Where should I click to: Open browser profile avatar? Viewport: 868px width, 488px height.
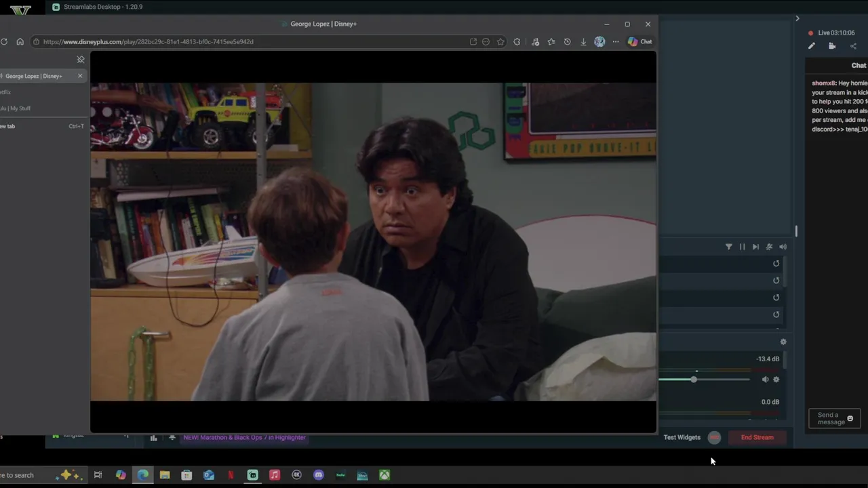click(x=599, y=41)
